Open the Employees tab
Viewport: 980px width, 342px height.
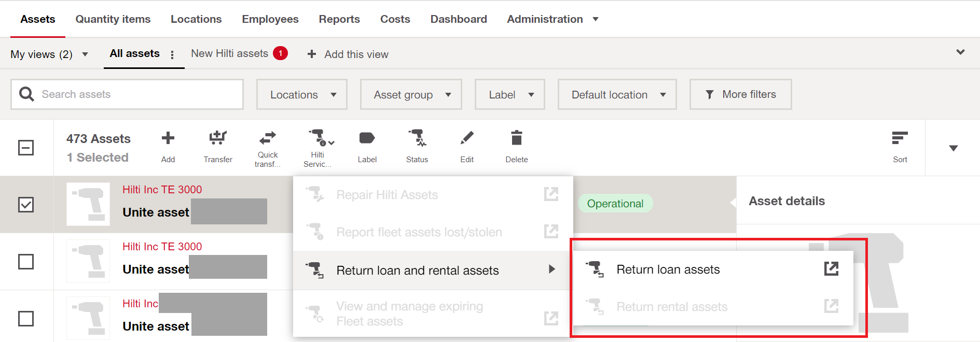point(270,19)
